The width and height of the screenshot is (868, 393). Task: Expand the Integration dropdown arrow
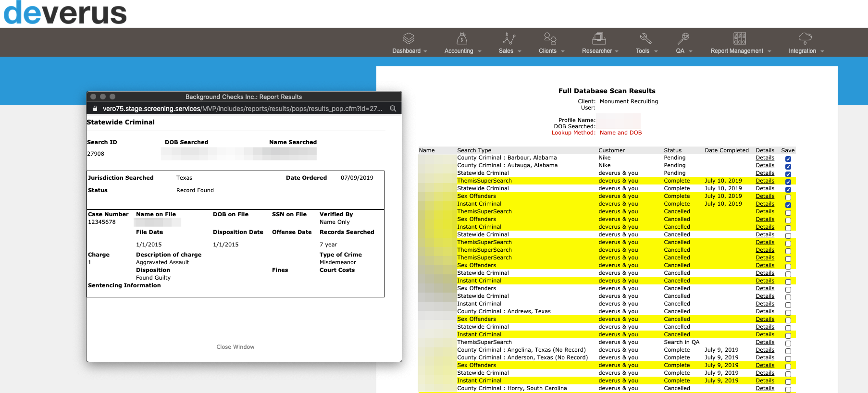(822, 51)
